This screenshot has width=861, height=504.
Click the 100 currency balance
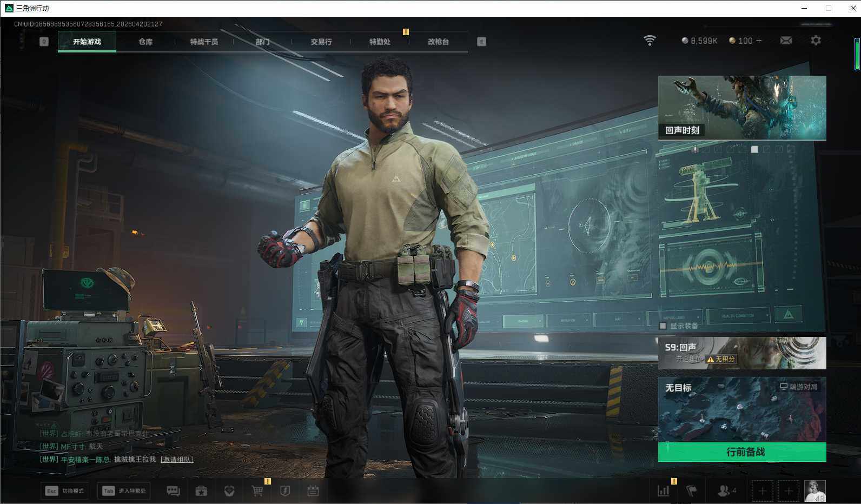[741, 41]
